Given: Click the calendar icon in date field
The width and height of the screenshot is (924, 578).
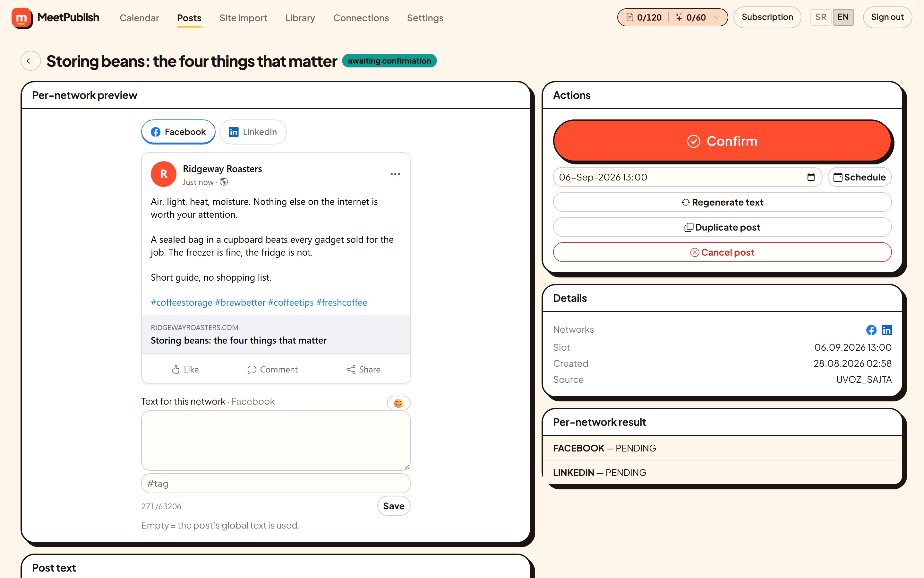Looking at the screenshot, I should point(811,177).
